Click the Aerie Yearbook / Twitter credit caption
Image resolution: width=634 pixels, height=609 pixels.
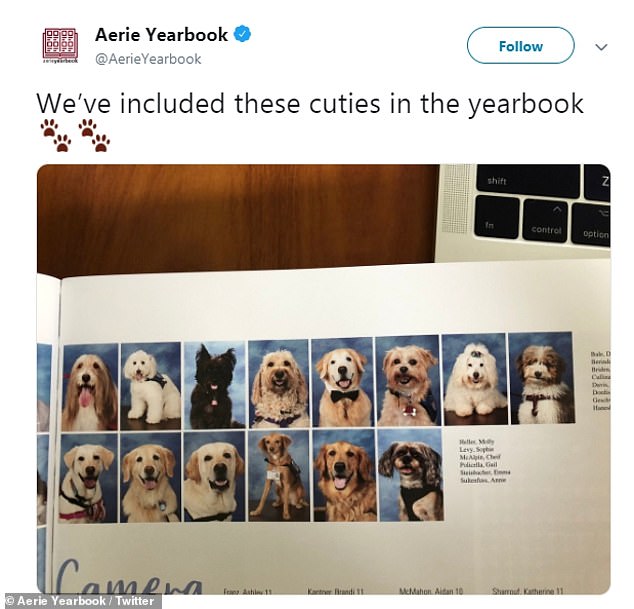click(x=81, y=601)
